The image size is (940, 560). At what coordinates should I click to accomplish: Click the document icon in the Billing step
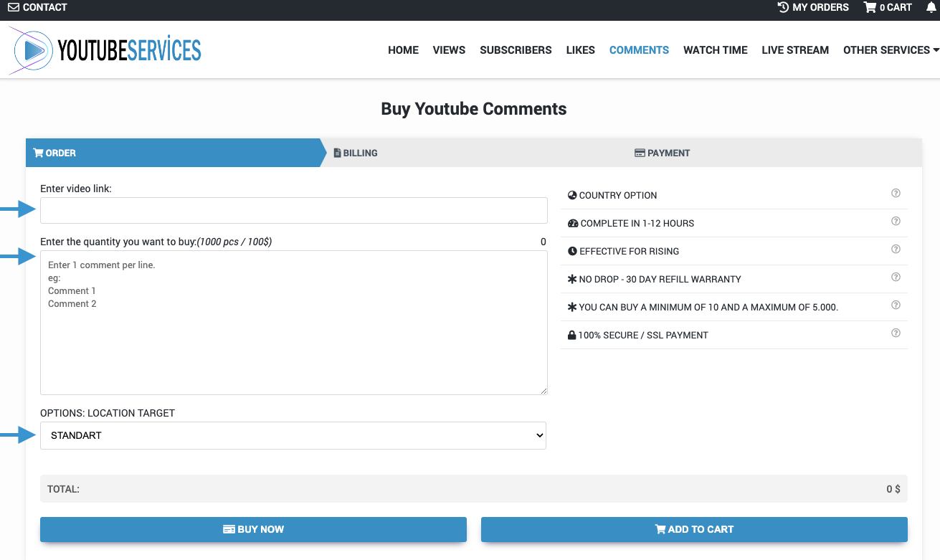[337, 153]
